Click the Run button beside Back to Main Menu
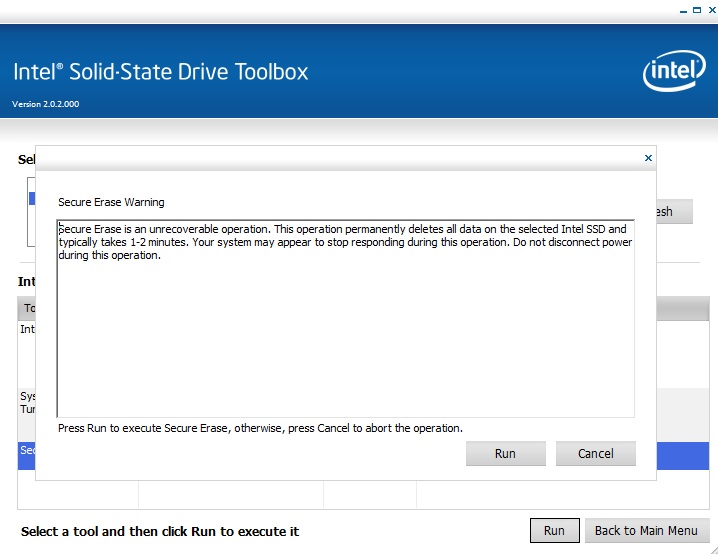Image resolution: width=718 pixels, height=554 pixels. [555, 530]
